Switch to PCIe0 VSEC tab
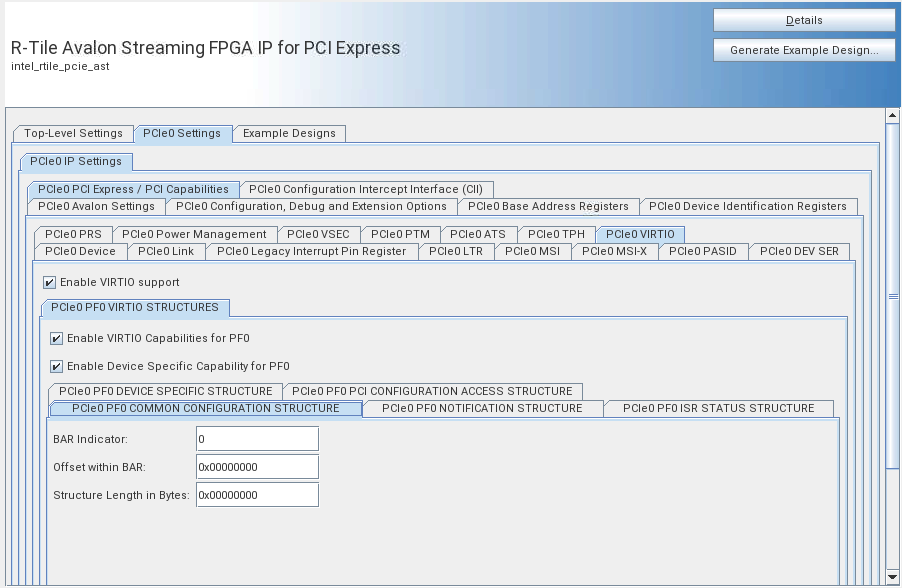 pos(318,235)
